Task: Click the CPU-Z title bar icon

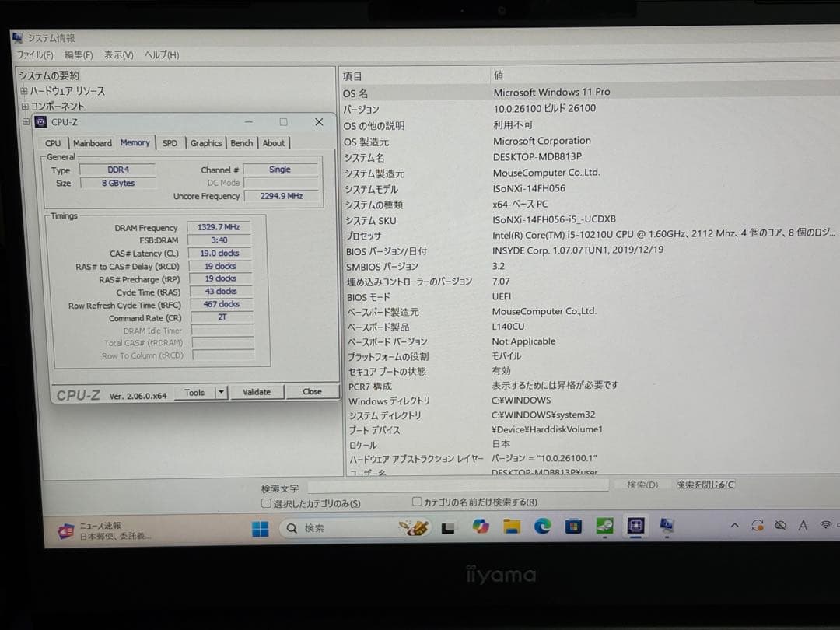Action: click(40, 121)
